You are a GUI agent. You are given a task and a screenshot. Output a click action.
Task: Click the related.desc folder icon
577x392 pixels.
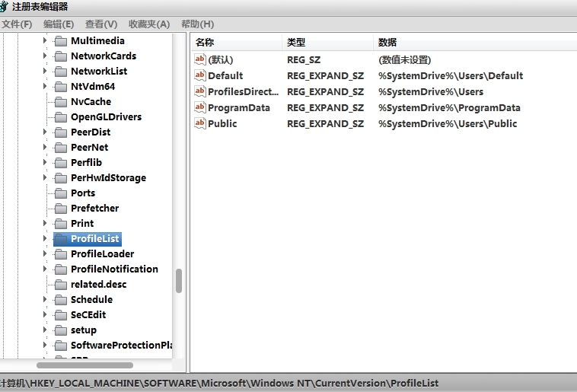pos(60,285)
